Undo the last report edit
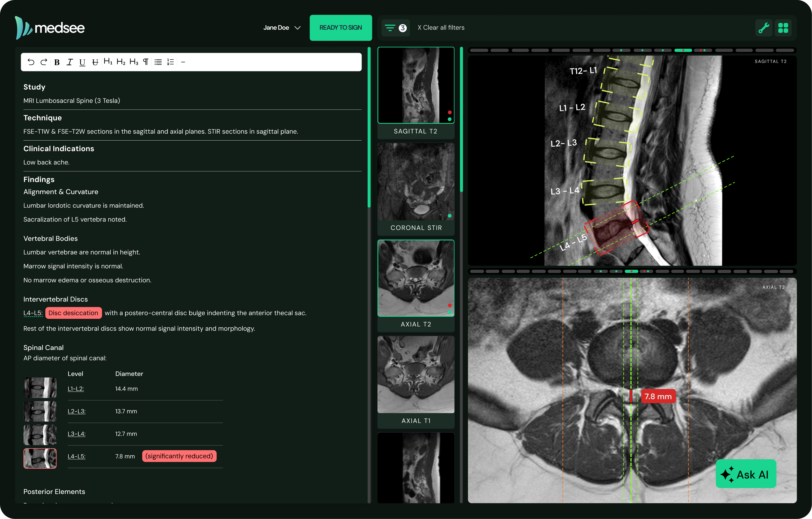Screen dimensions: 812x519 click(31, 62)
